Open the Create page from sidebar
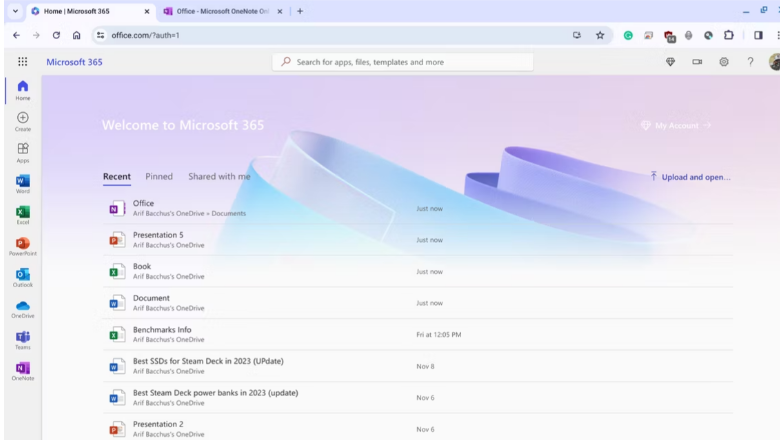Screen dimensions: 780x440 point(22,121)
